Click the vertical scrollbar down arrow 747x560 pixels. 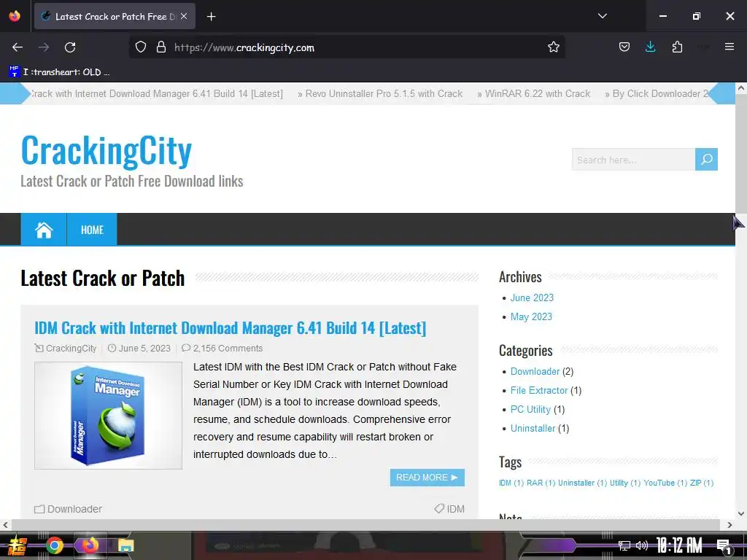click(741, 513)
